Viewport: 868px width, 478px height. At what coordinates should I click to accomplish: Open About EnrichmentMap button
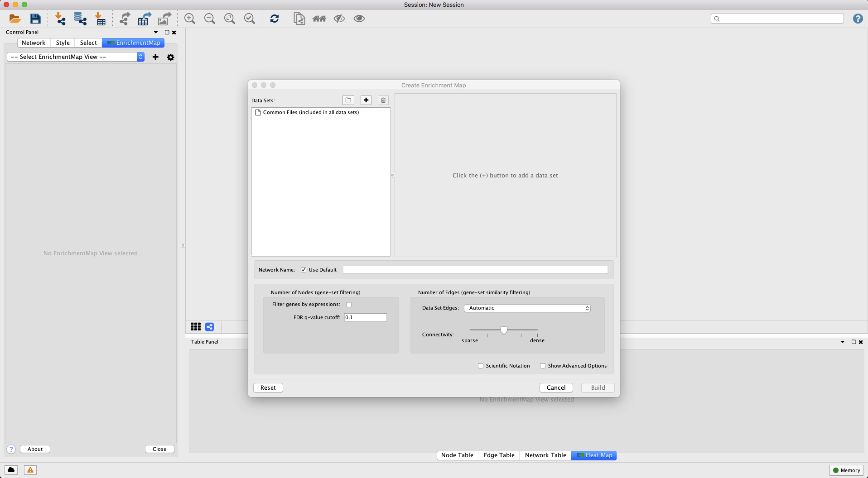pyautogui.click(x=35, y=449)
